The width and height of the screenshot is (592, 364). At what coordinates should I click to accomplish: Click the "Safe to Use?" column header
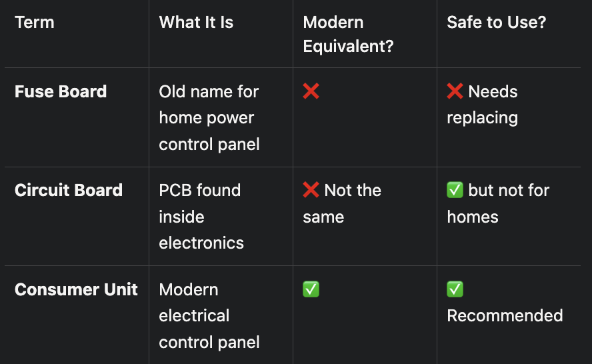pos(496,22)
